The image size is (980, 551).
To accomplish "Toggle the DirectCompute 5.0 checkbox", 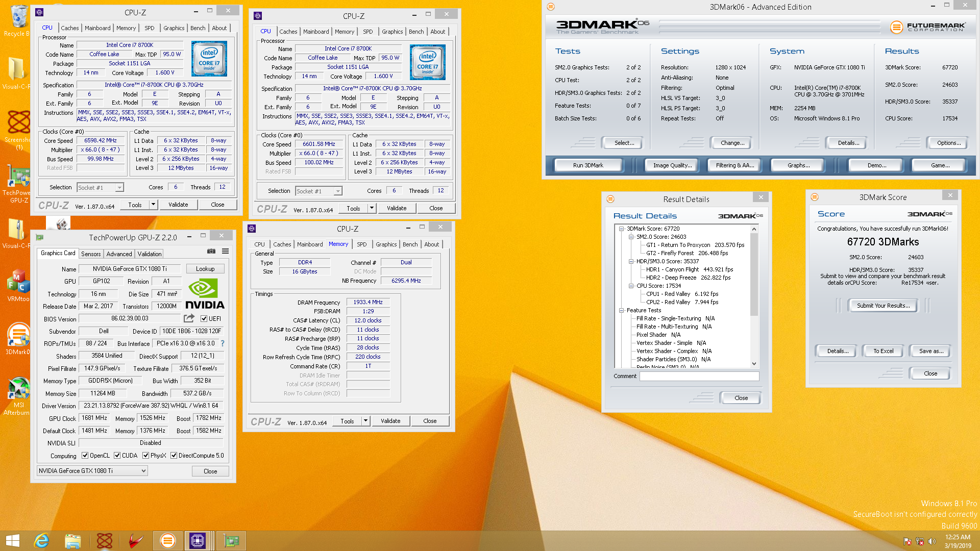I will (174, 456).
